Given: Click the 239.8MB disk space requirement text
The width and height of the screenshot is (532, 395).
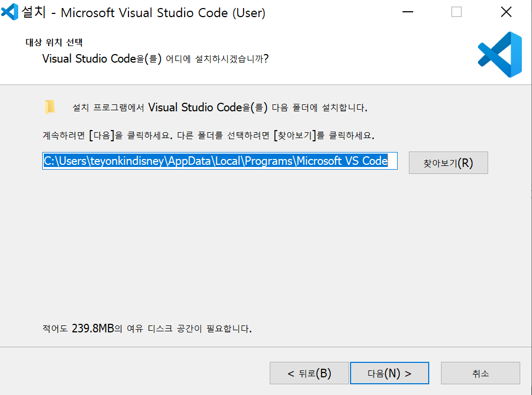Looking at the screenshot, I should [x=147, y=329].
